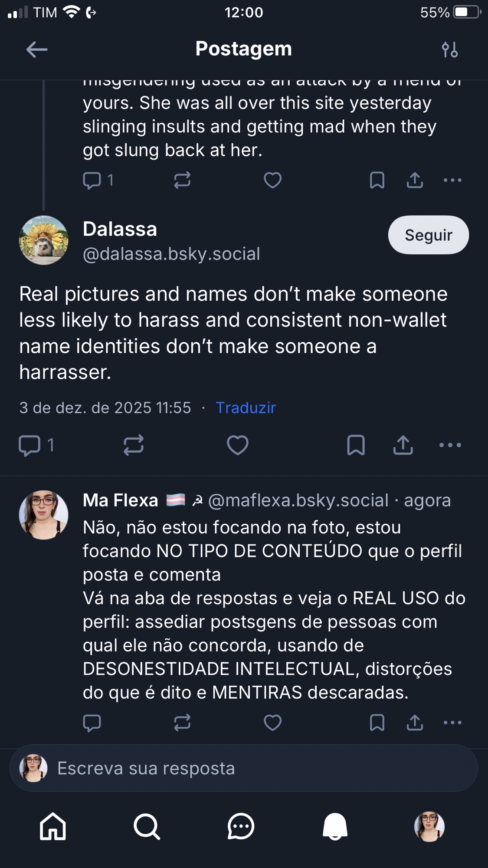Share Dalassa's post
The image size is (488, 868).
403,445
